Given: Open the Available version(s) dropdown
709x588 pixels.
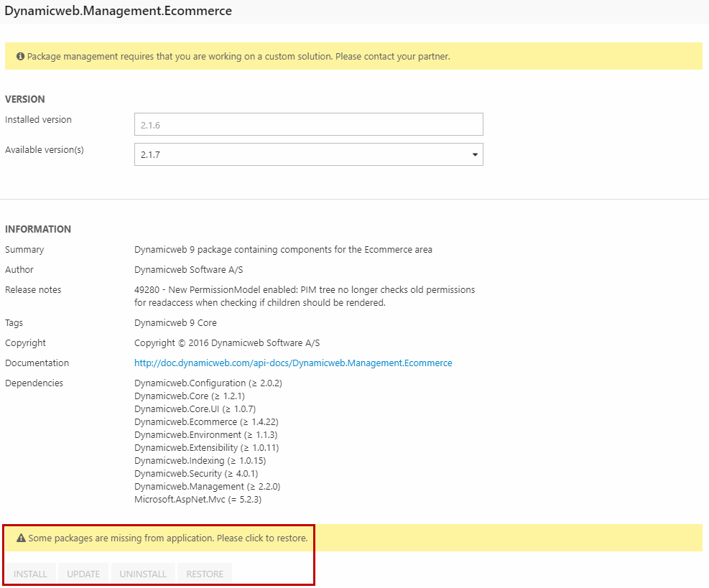Looking at the screenshot, I should tap(308, 154).
